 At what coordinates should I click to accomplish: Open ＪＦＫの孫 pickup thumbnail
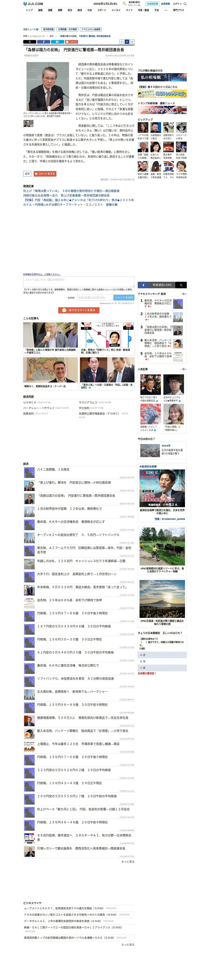point(143,127)
